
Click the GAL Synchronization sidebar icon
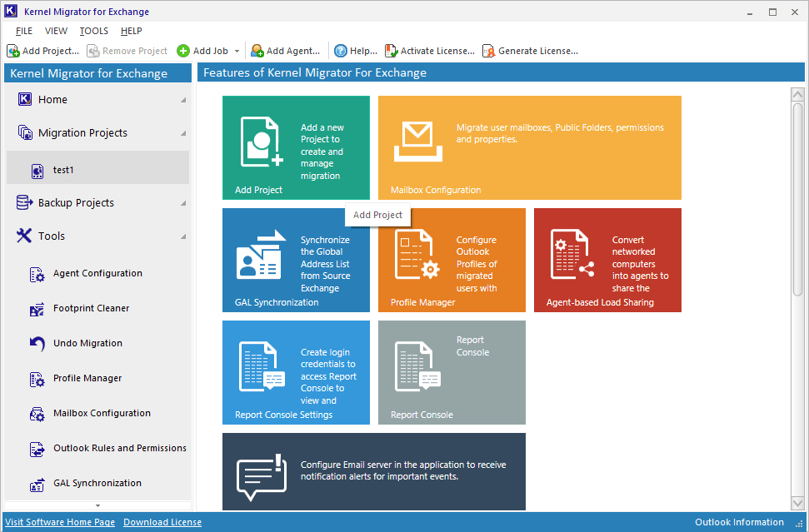[37, 485]
